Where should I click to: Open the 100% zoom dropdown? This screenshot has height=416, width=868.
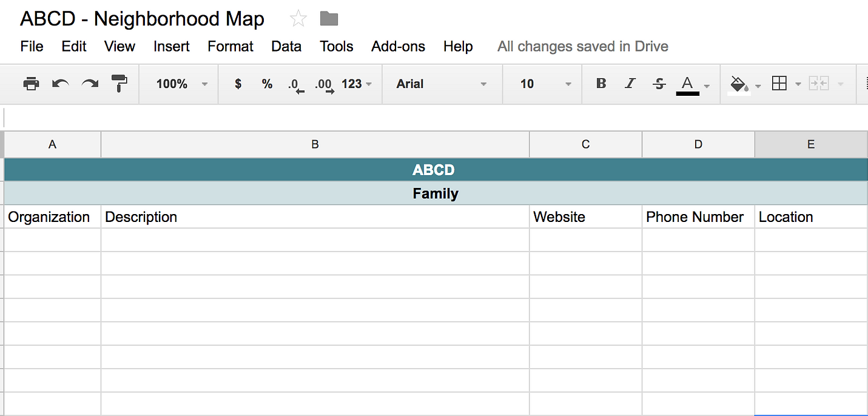tap(181, 84)
